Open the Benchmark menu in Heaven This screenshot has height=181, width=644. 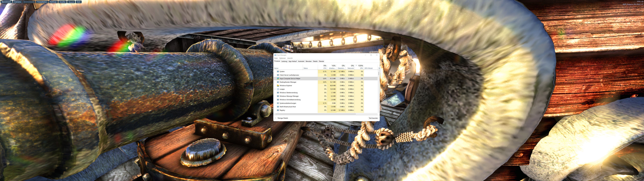(x=6, y=2)
